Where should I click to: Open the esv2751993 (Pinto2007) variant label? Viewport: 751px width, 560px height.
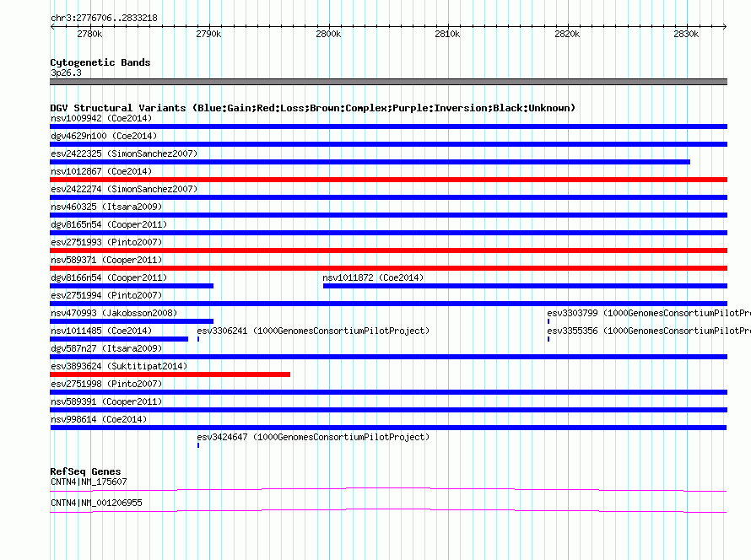106,242
